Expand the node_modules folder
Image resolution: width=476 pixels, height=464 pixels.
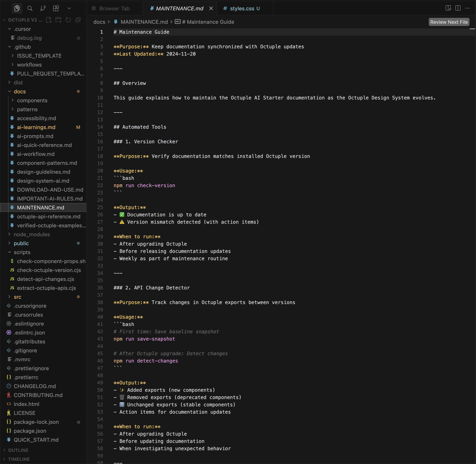[32, 234]
